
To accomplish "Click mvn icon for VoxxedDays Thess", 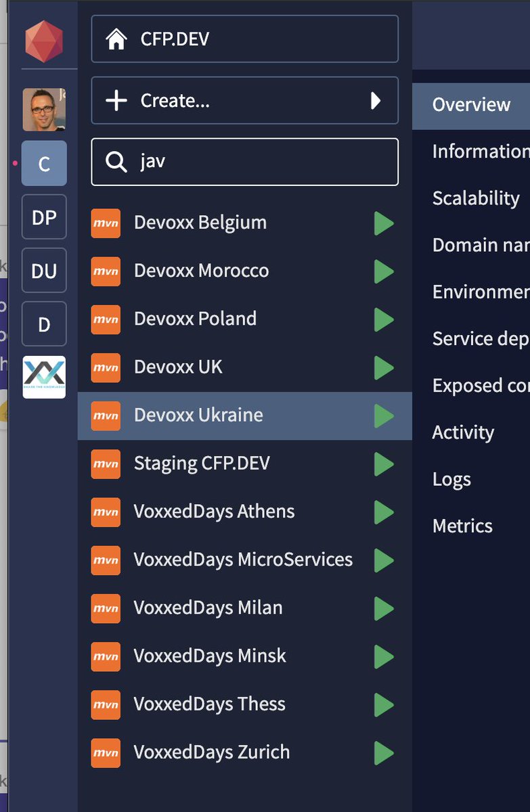I will (x=106, y=704).
